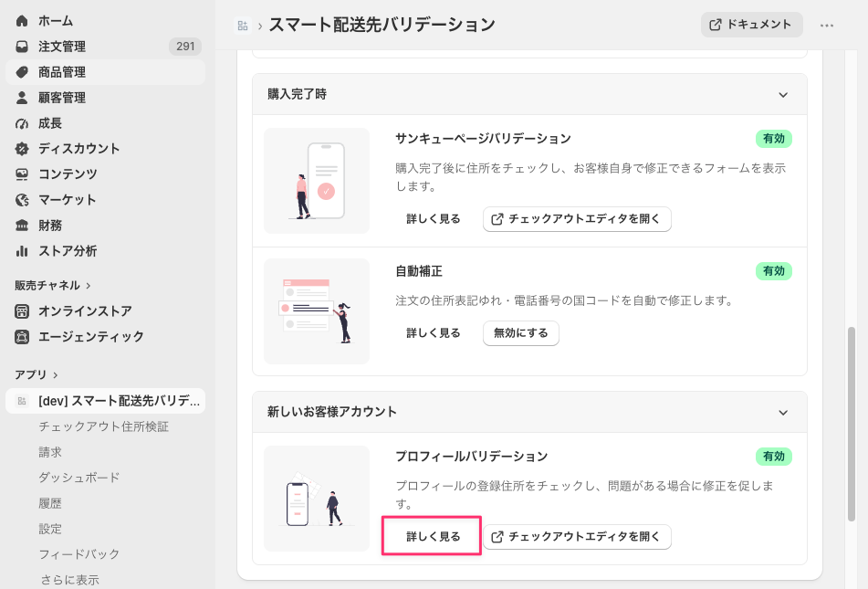The width and height of the screenshot is (868, 589).
Task: Collapse the 購入完了時 section
Action: point(783,95)
